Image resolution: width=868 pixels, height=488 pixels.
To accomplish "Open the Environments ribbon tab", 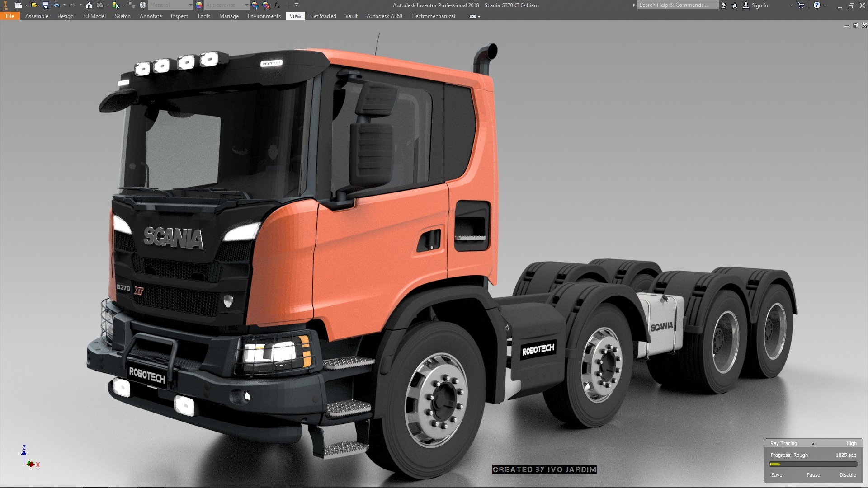I will [x=264, y=16].
